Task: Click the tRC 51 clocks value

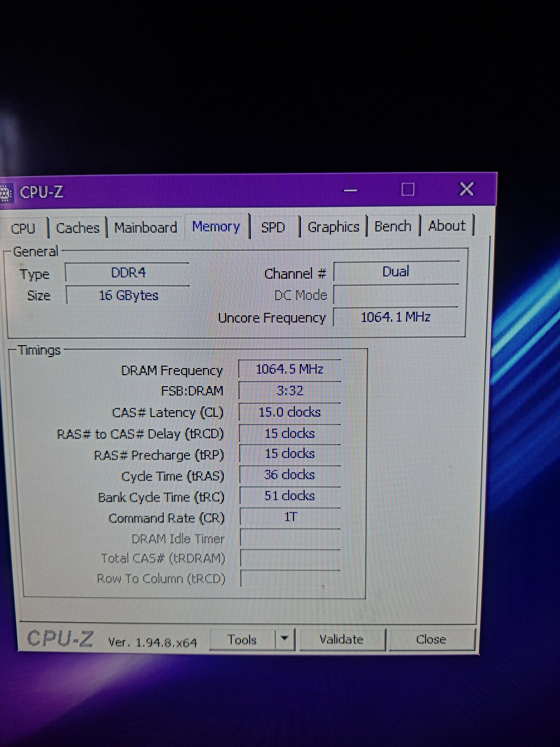Action: pos(289,496)
